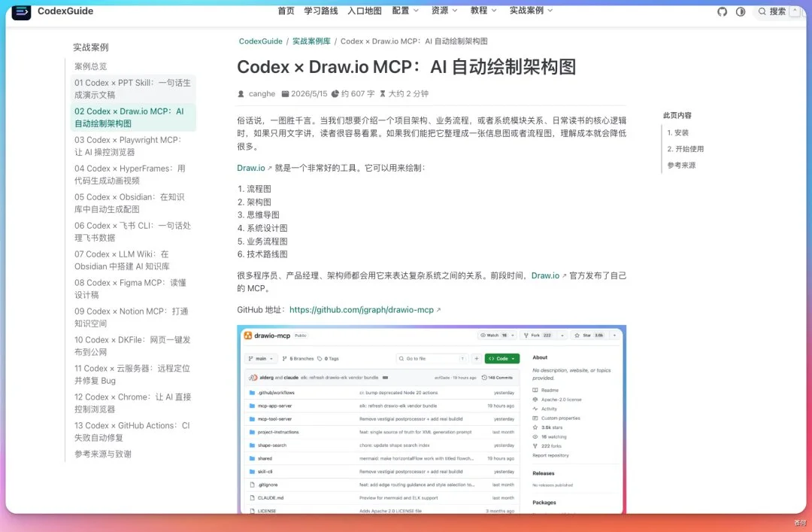The image size is (812, 532).
Task: Open sidebar item 12 Codex × Chrome
Action: [133, 403]
